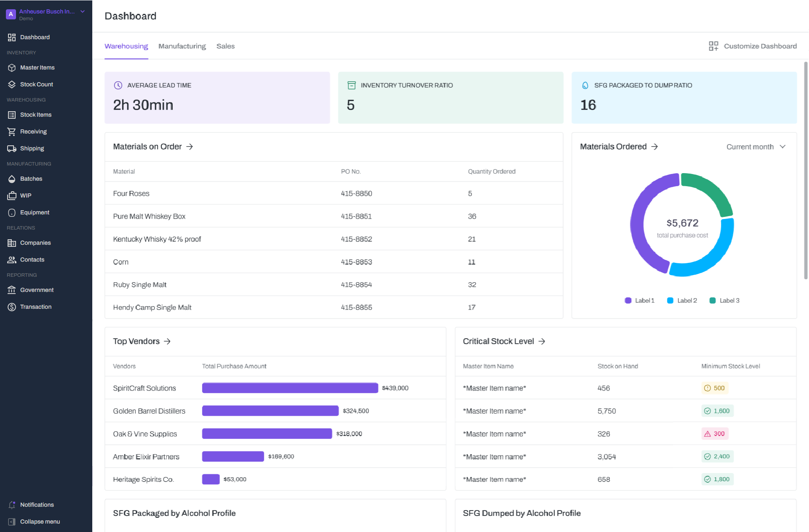
Task: Click the Receiving cart icon
Action: [12, 131]
